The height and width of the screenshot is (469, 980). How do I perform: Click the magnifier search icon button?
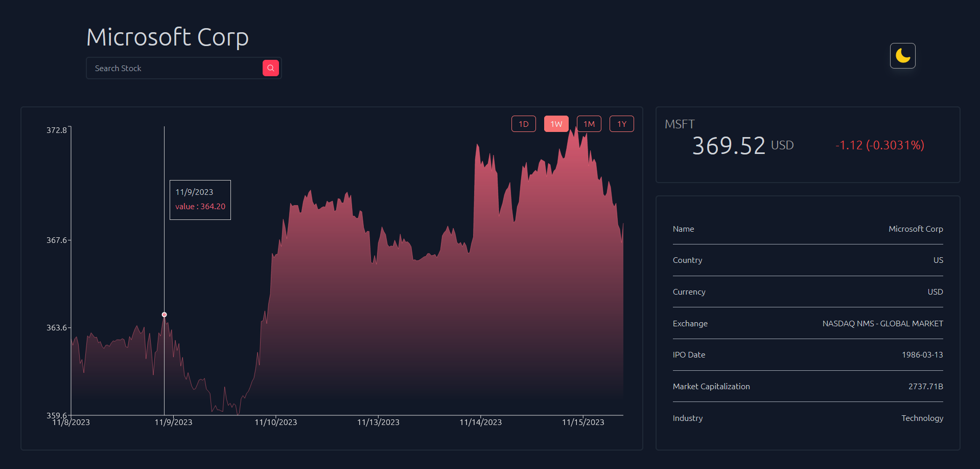coord(270,68)
